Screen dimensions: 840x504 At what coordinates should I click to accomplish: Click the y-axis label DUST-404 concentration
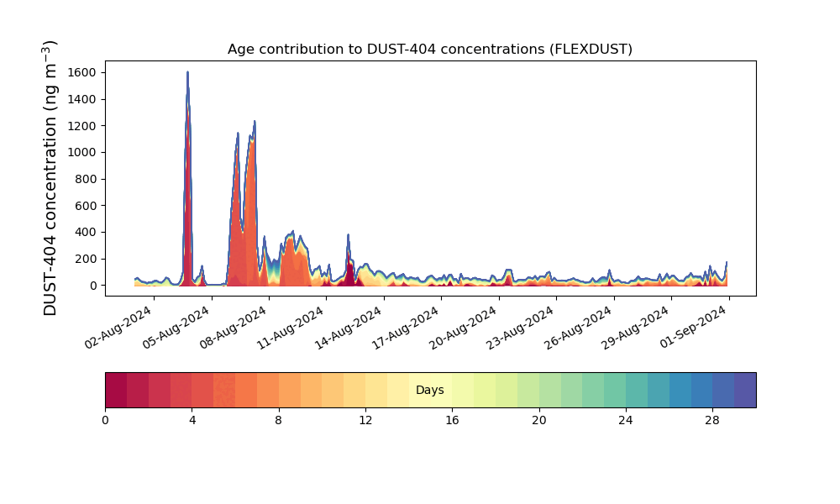pyautogui.click(x=50, y=178)
